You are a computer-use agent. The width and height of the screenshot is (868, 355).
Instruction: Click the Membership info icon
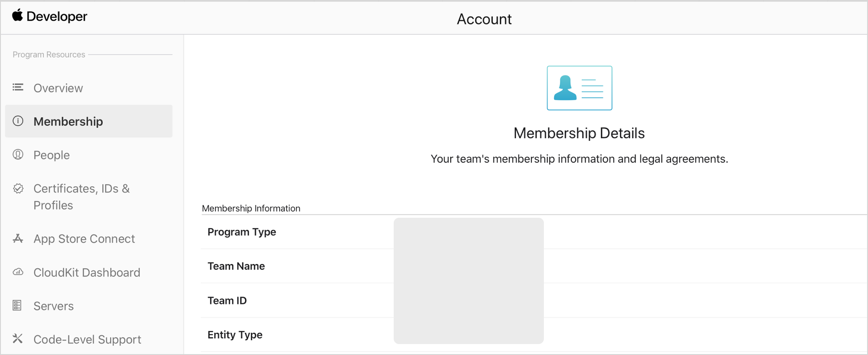coord(18,121)
